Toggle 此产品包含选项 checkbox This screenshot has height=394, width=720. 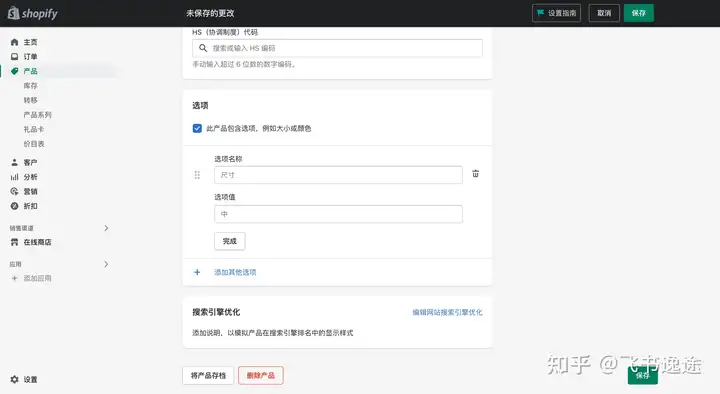(197, 128)
